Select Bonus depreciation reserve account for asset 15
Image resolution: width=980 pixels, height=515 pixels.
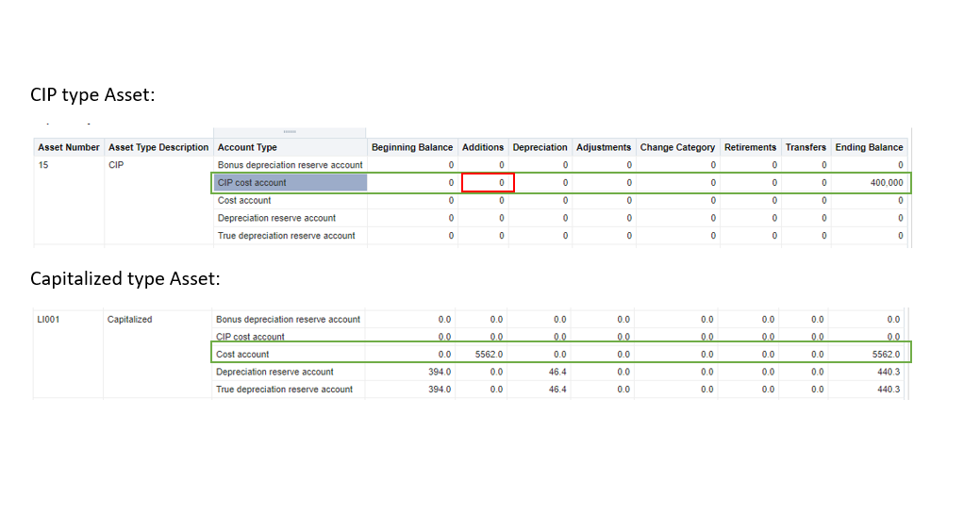[x=290, y=165]
